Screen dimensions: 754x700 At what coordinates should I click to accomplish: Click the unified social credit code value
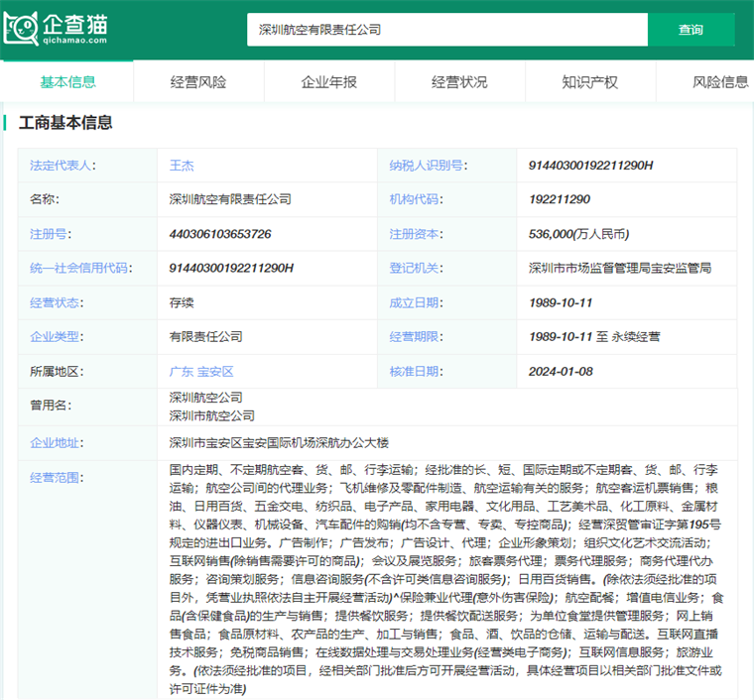coord(231,268)
